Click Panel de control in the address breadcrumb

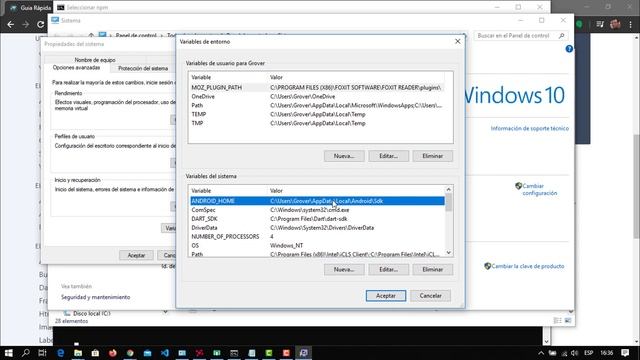pos(136,36)
